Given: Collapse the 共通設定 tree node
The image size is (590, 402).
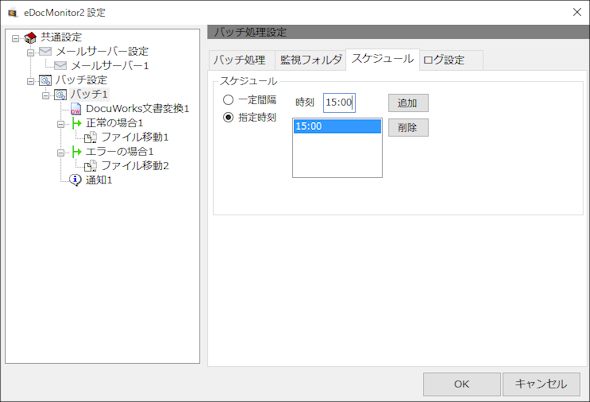Looking at the screenshot, I should tap(15, 38).
